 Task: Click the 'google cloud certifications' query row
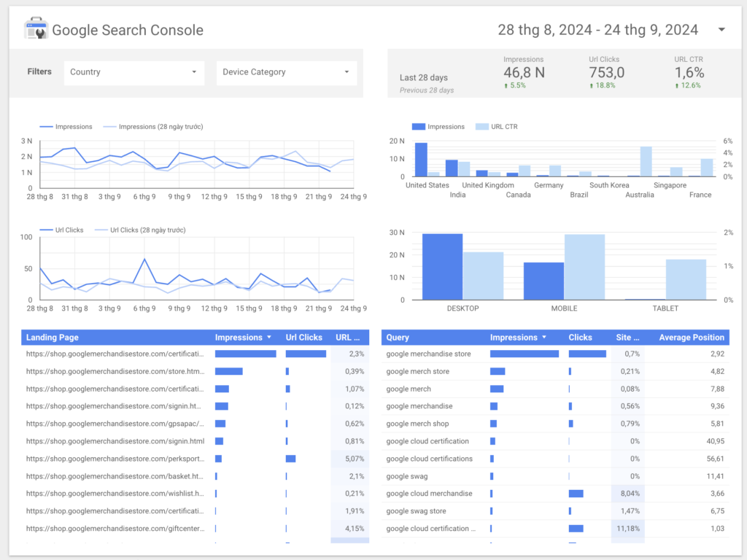pos(555,459)
